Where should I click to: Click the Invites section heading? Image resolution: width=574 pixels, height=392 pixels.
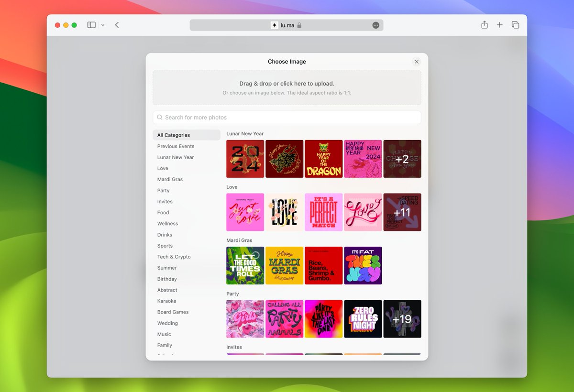(234, 347)
